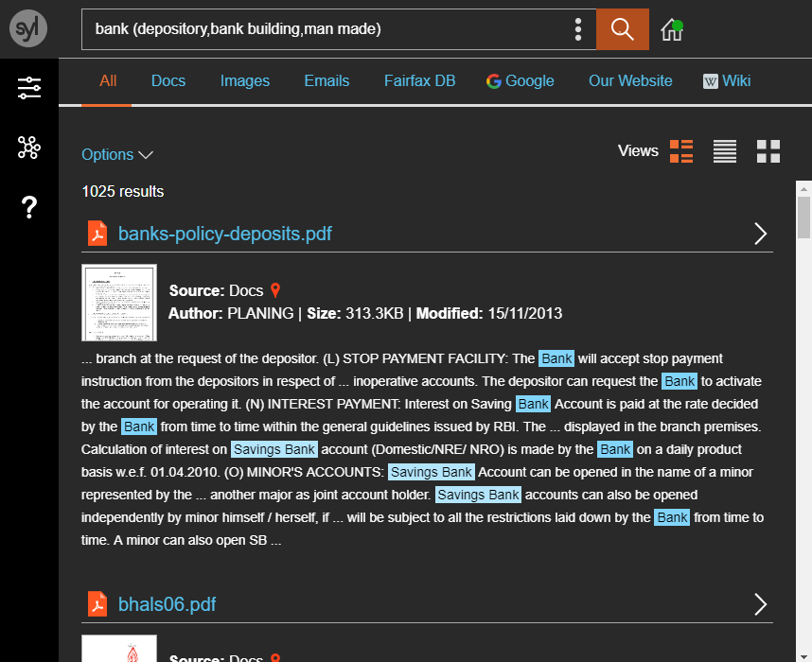This screenshot has height=662, width=812.
Task: Switch to grid tiles view
Action: (768, 151)
